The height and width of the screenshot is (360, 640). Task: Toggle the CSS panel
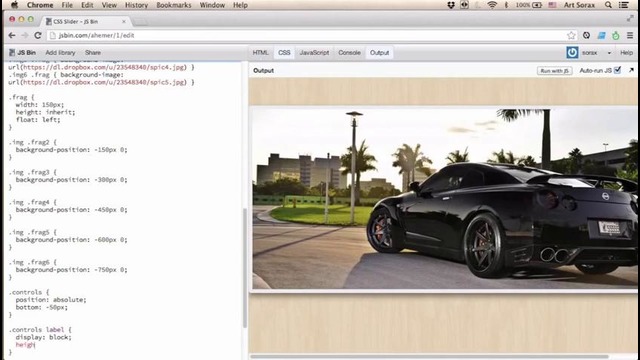(284, 53)
